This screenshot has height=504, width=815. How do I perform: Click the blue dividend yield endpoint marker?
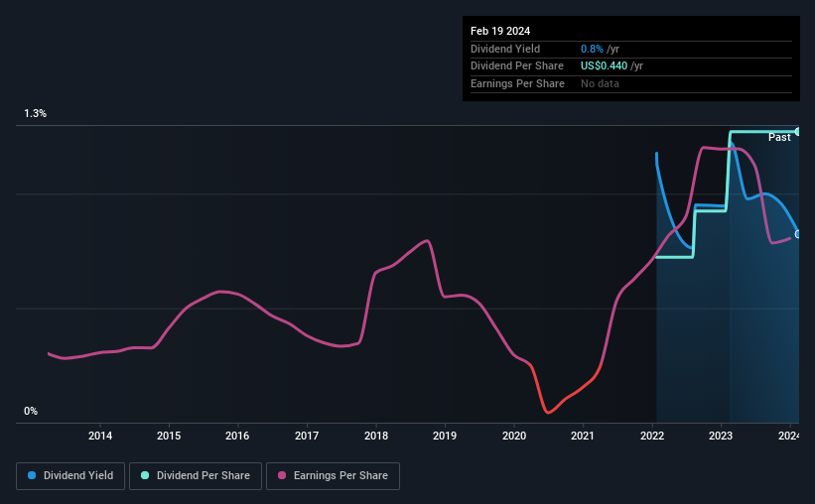(797, 234)
